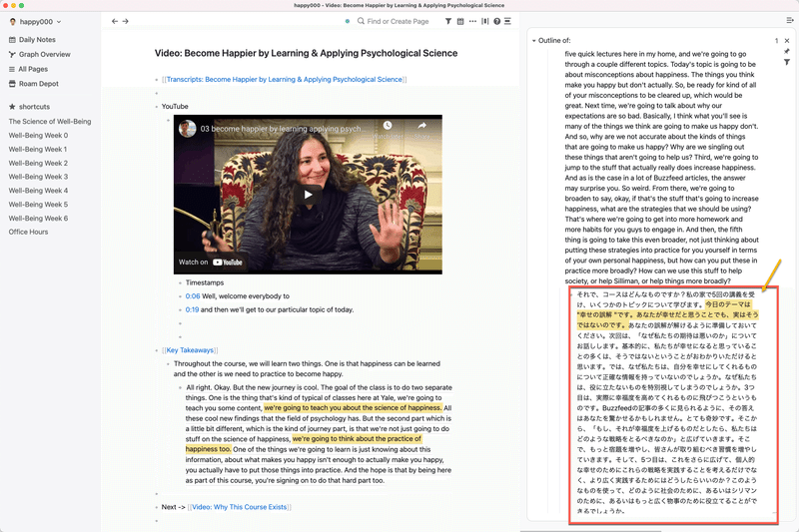The image size is (799, 532).
Task: Open the help question mark icon
Action: (x=496, y=21)
